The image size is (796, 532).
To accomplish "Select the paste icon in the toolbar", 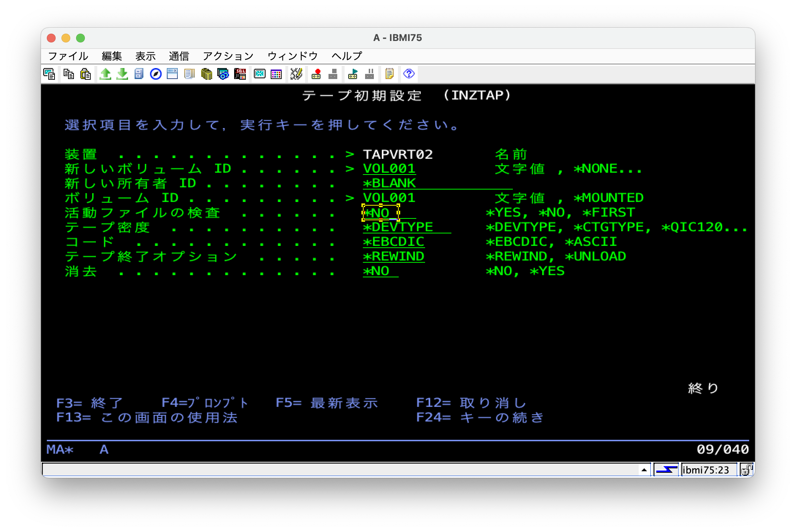I will pos(85,74).
